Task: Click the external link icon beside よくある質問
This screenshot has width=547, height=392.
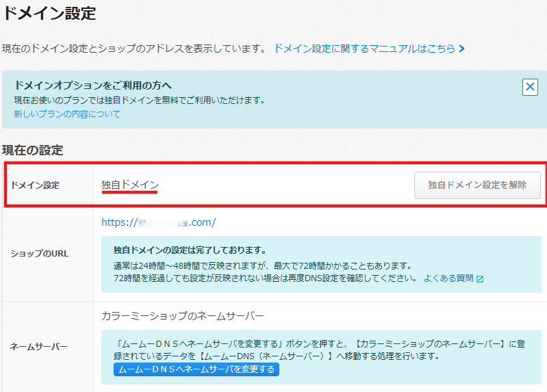Action: coord(480,279)
